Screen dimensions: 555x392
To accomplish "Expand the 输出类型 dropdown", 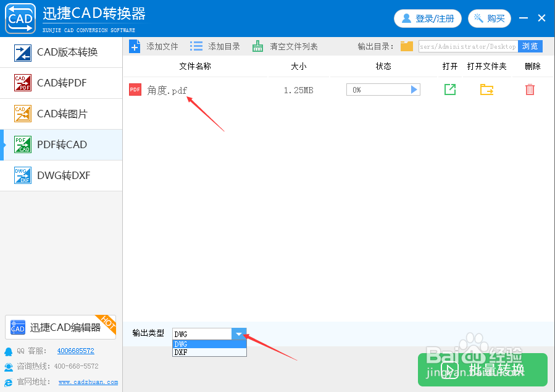I will (240, 334).
